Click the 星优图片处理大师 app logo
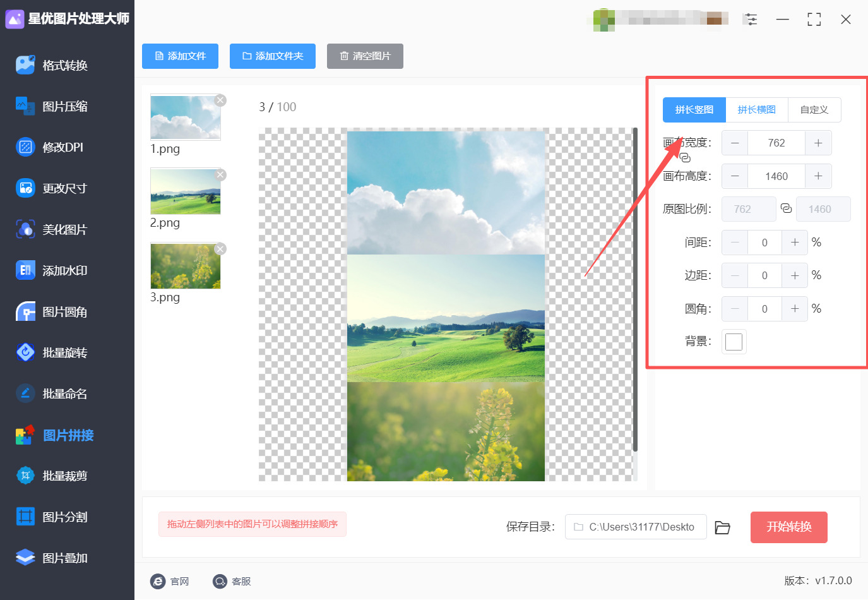 15,19
